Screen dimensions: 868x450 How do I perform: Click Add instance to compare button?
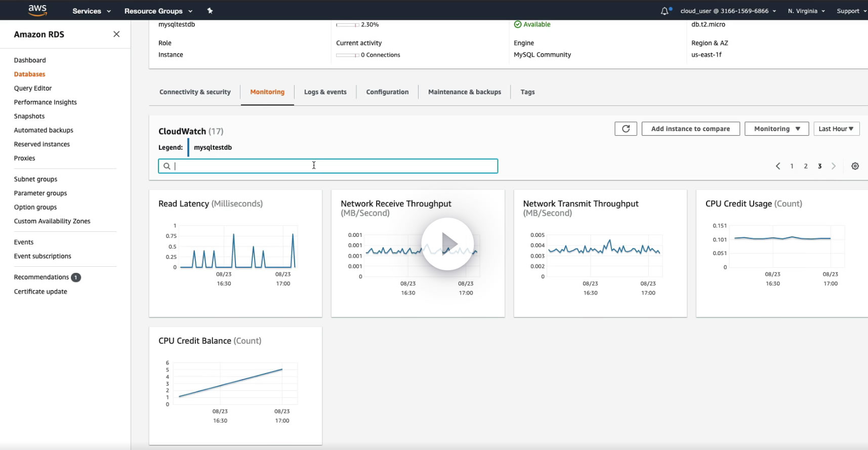click(690, 129)
